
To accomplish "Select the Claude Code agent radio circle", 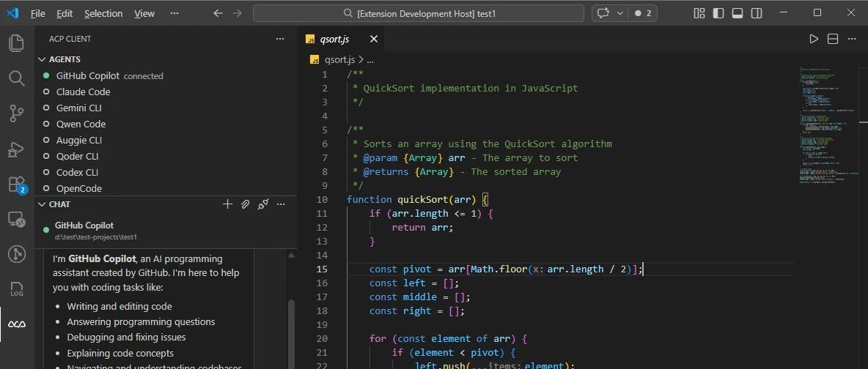I will tap(46, 92).
